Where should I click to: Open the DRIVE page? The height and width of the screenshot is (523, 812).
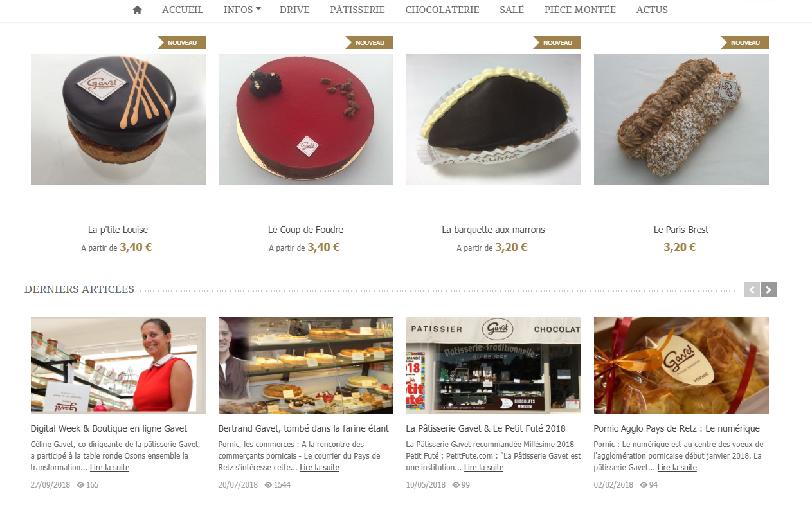point(294,10)
